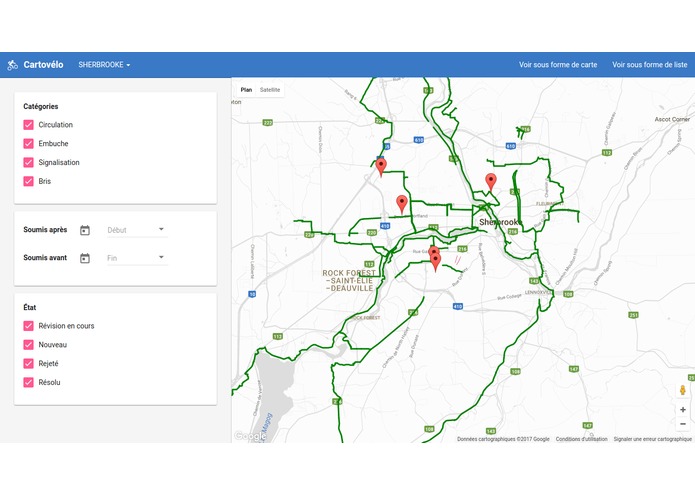Zoom in with the map plus button
Image resolution: width=695 pixels, height=494 pixels.
[x=683, y=410]
